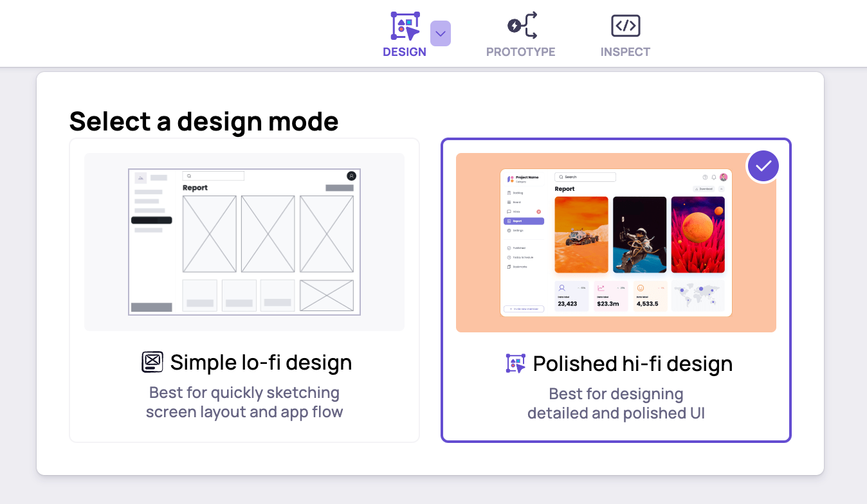Click "Best for quickly sketching" description text
The image size is (867, 504).
pos(244,392)
